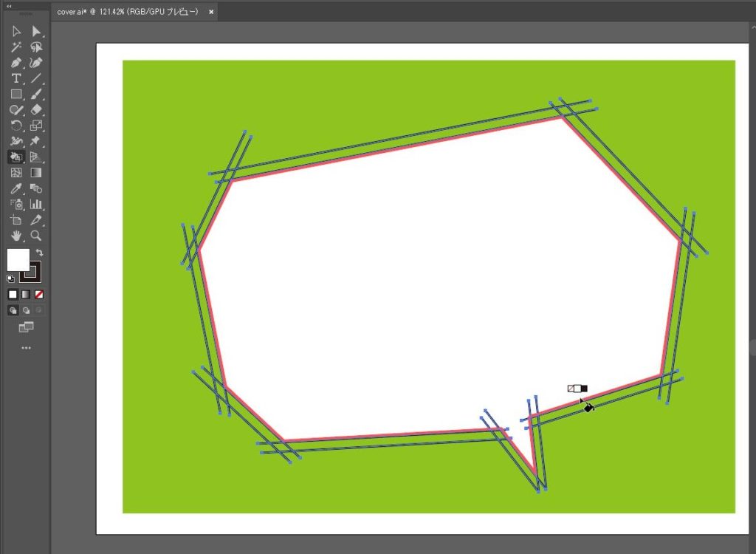Screen dimensions: 756x554
Task: Select the Live Paint Bucket tool
Action: coord(16,157)
